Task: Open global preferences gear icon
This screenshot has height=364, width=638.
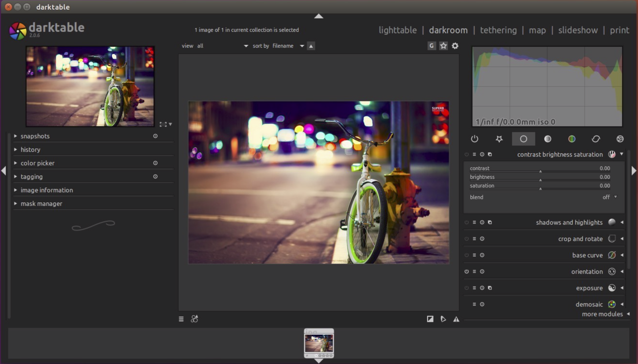Action: click(x=455, y=46)
